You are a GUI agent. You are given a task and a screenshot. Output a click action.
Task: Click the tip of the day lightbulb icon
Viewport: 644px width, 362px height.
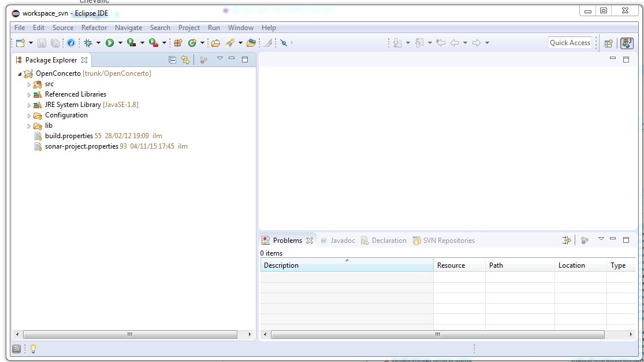pyautogui.click(x=33, y=349)
